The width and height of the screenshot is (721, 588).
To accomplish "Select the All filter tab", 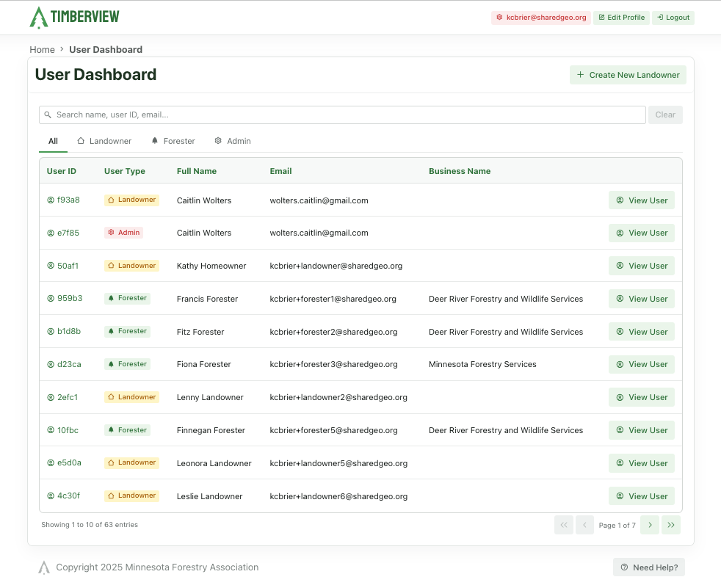I will tap(54, 141).
